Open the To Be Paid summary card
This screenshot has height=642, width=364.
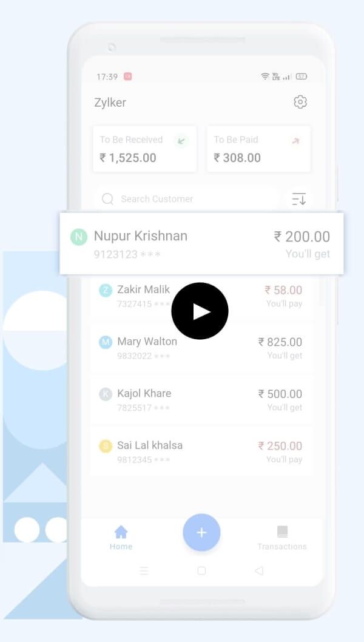coord(258,149)
